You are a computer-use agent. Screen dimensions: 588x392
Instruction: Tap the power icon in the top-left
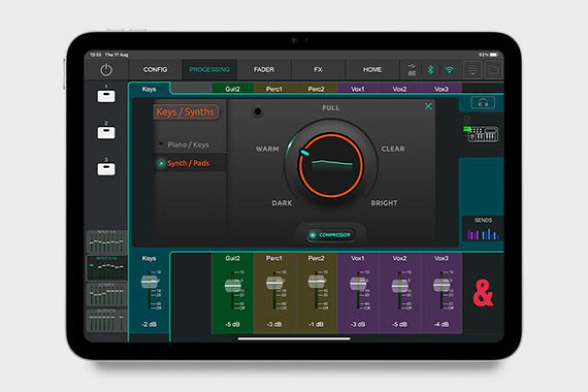(x=106, y=70)
